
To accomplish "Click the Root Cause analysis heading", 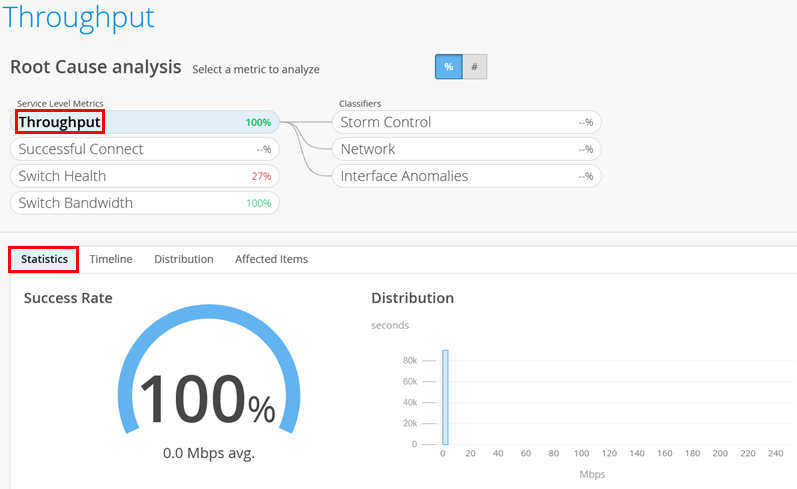I will tap(95, 67).
